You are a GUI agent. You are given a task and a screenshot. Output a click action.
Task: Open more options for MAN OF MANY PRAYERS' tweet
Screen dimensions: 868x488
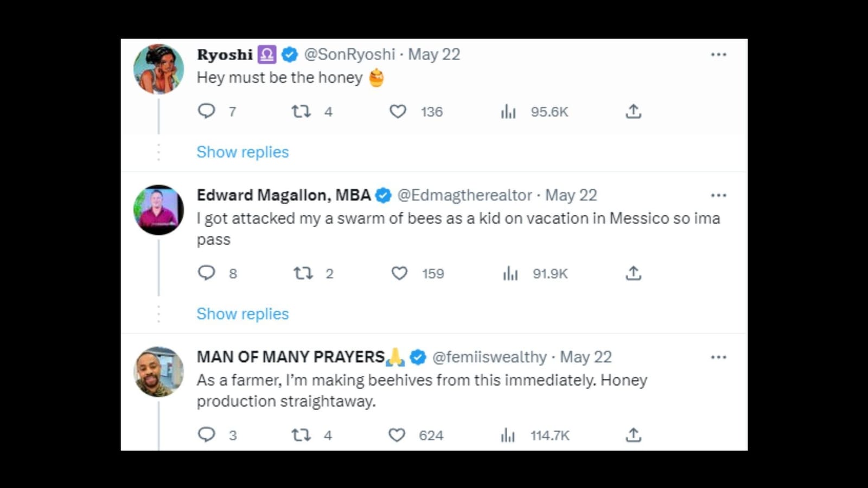point(719,357)
